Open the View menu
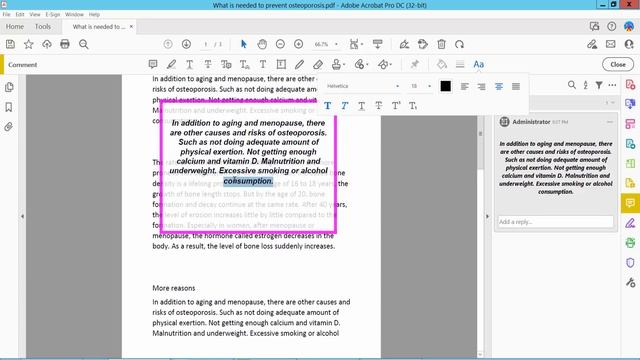Image resolution: width=640 pixels, height=360 pixels. [x=35, y=14]
